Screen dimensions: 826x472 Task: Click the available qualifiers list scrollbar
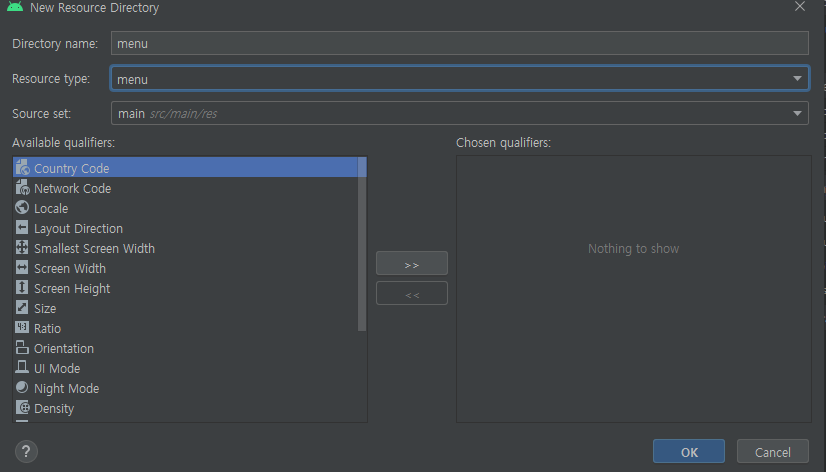(362, 244)
